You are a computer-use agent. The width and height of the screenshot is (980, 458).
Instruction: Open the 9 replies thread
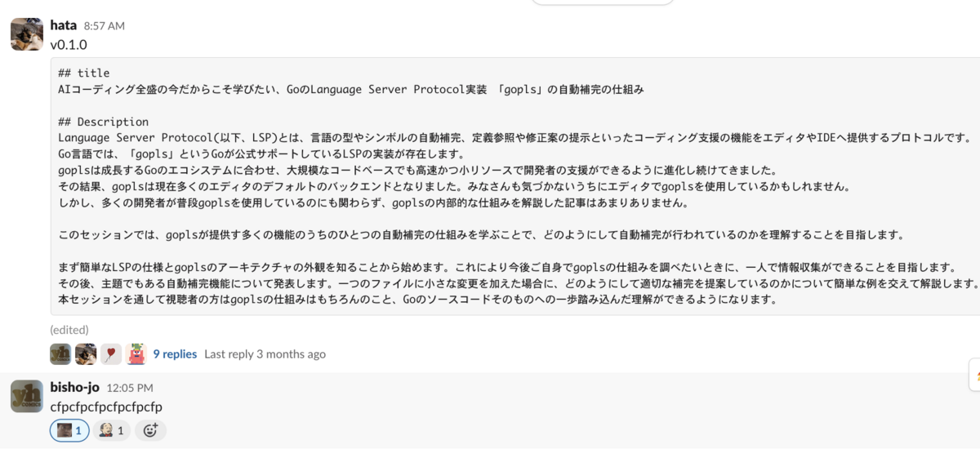(x=175, y=354)
